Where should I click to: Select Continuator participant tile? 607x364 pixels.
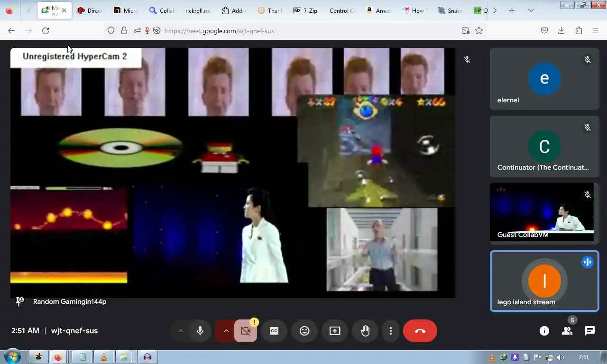tap(544, 146)
